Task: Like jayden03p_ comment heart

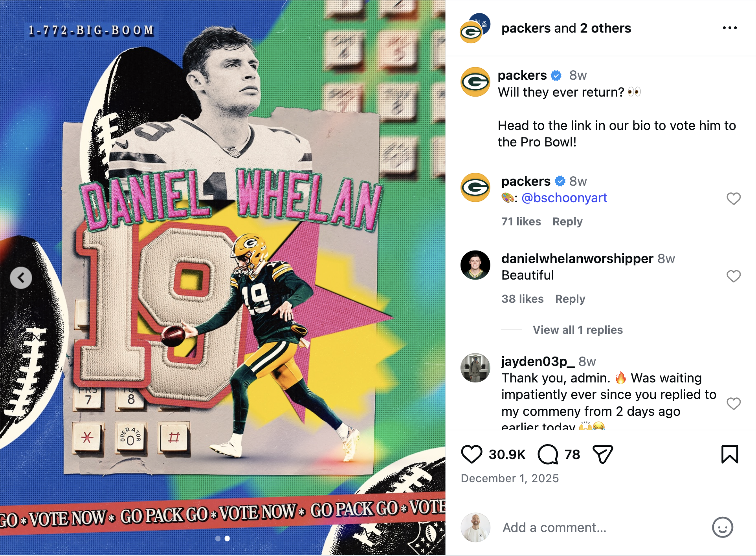Action: [733, 404]
